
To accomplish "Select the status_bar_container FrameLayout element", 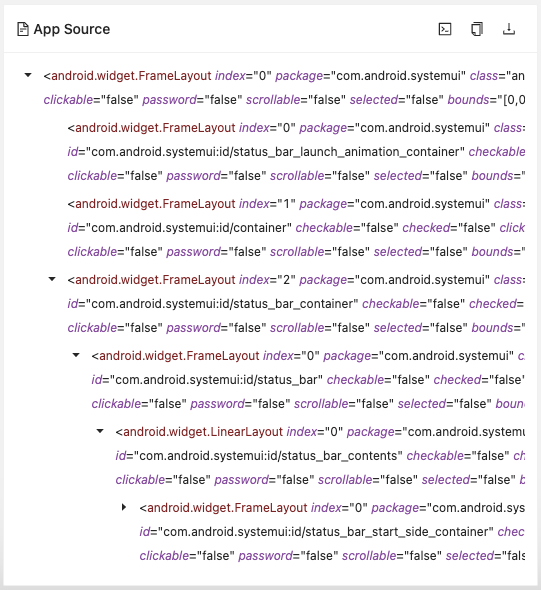I will [x=296, y=304].
